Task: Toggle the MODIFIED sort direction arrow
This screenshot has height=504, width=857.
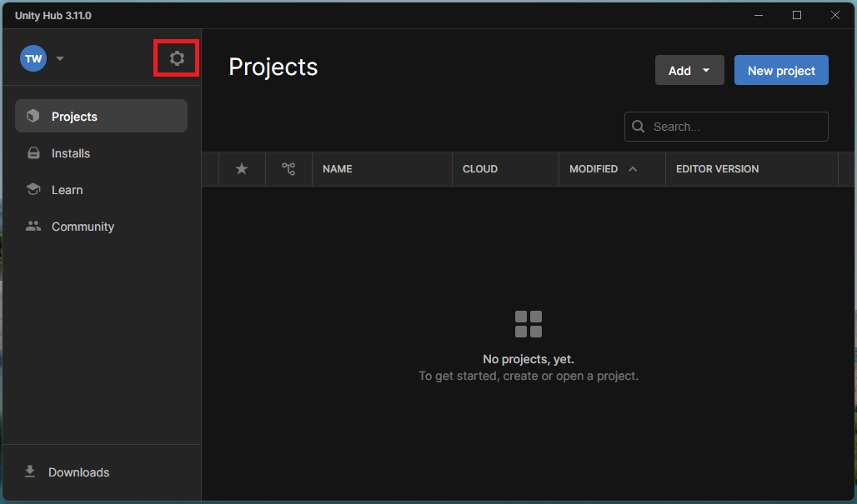Action: [x=633, y=169]
